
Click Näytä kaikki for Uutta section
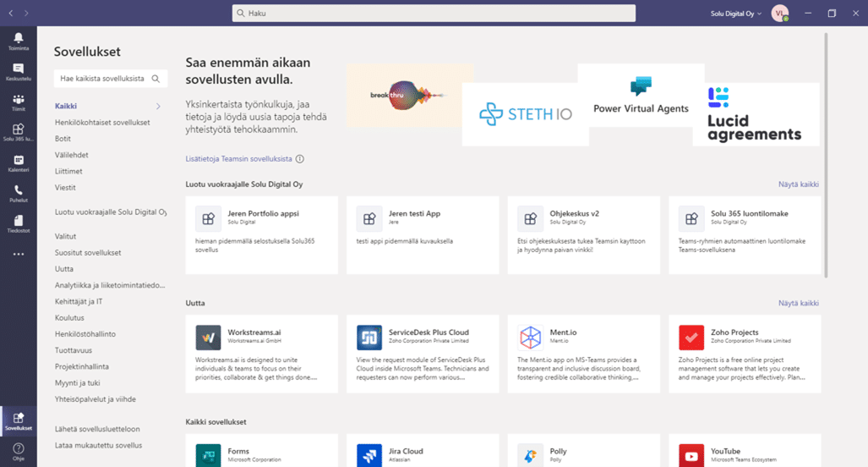coord(798,303)
